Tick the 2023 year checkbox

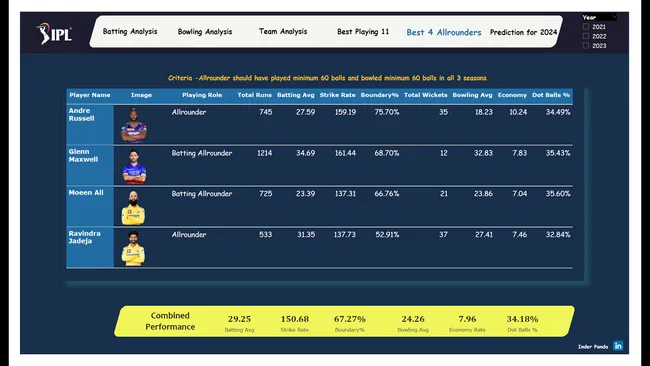586,46
